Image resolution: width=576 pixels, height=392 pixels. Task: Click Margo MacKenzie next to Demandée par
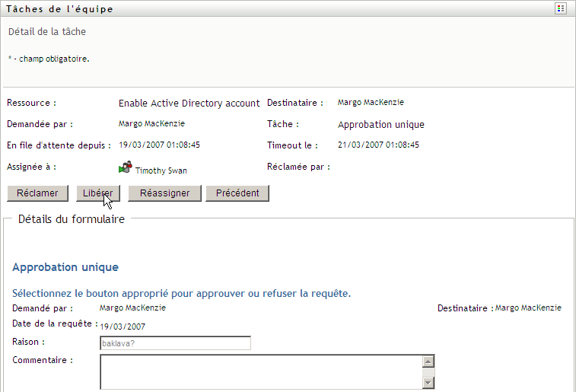pos(151,124)
